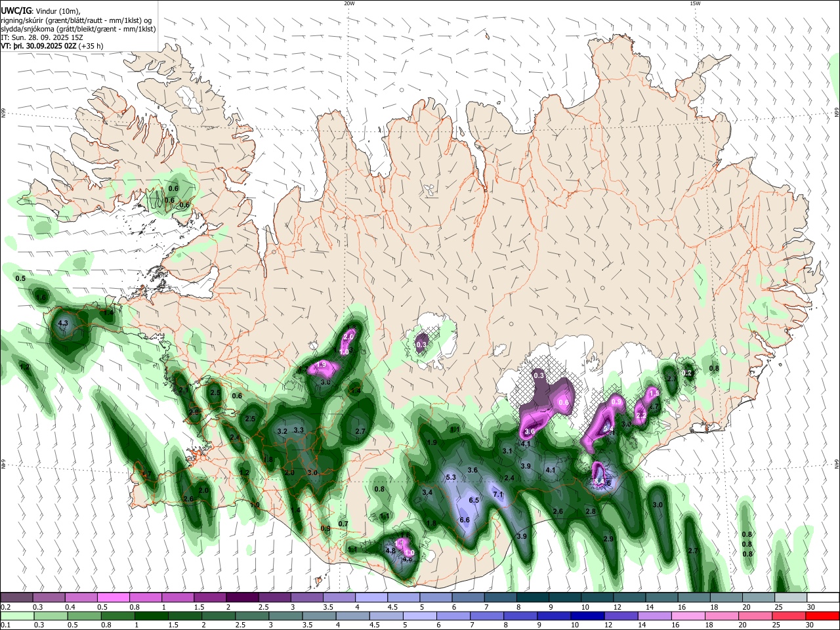Pick the dark plum swatch labeled 2 on snow scale
The width and height of the screenshot is (840, 630).
242,597
